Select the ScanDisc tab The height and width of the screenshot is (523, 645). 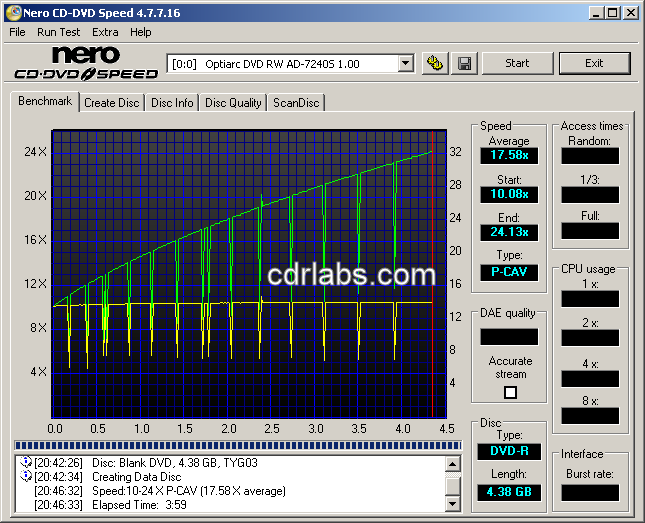tap(297, 102)
